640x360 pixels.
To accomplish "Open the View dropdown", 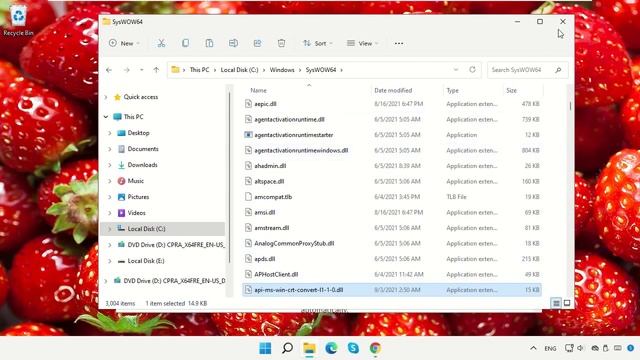I will pos(362,43).
